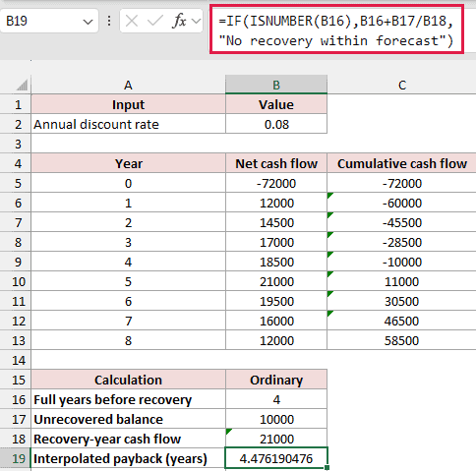Select column C header
This screenshot has width=476, height=471.
pyautogui.click(x=401, y=86)
